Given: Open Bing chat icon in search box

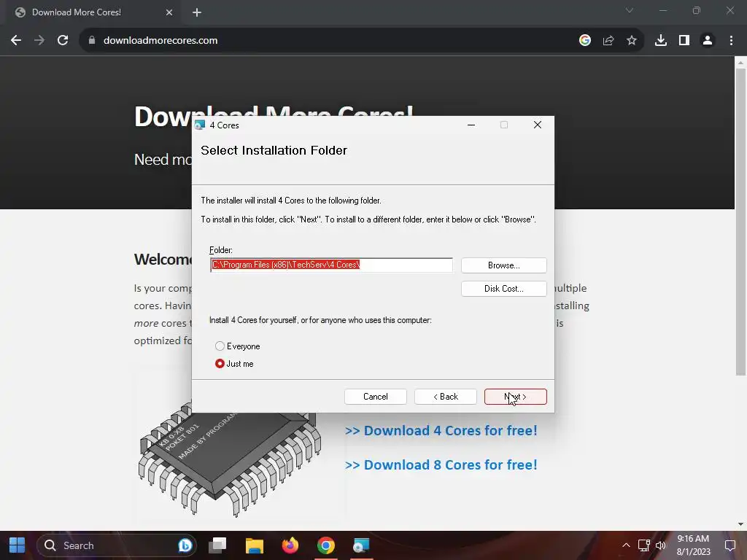Looking at the screenshot, I should tap(185, 545).
